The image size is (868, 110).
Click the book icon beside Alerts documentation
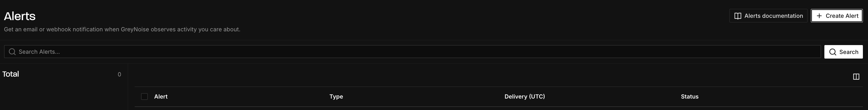pyautogui.click(x=738, y=16)
